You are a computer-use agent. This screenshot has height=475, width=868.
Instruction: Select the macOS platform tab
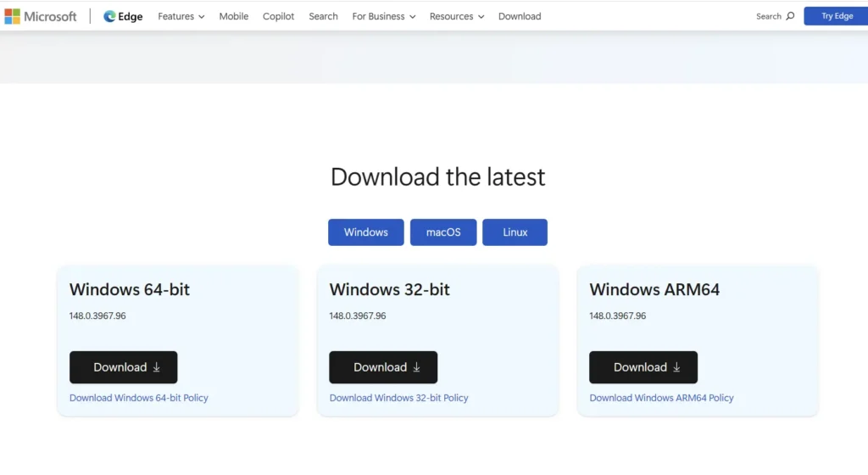click(x=443, y=232)
